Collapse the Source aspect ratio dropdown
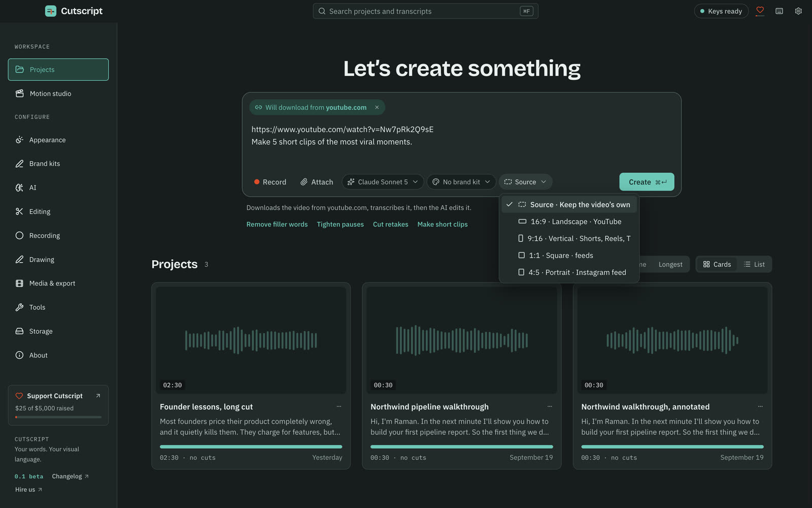Image resolution: width=812 pixels, height=508 pixels. [525, 182]
